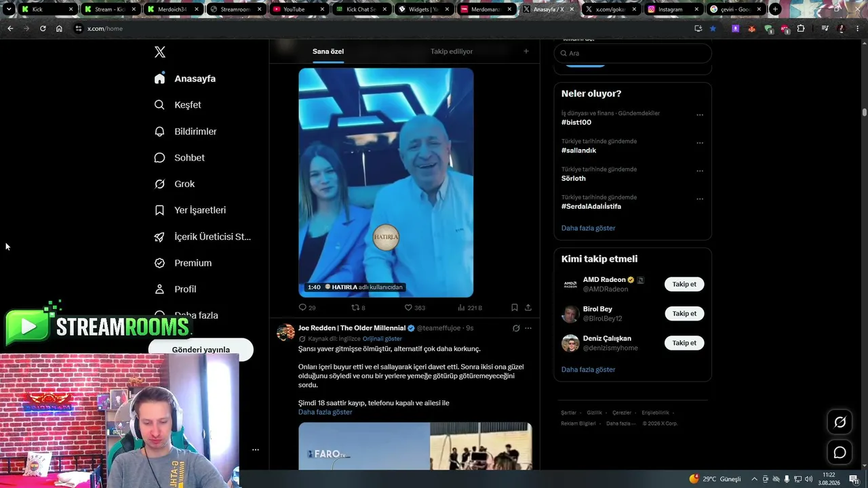Click the X logo in the sidebar

159,52
